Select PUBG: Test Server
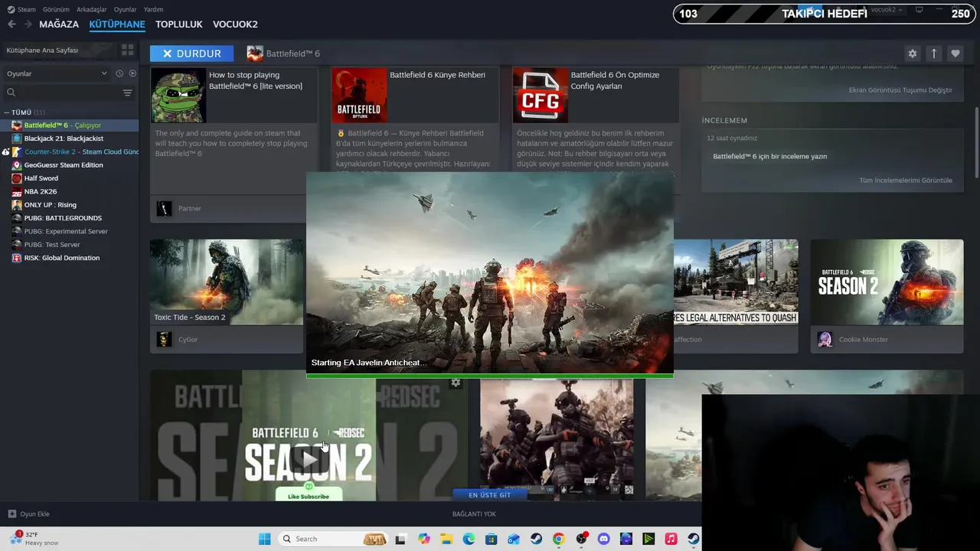Image resolution: width=980 pixels, height=551 pixels. (70, 245)
